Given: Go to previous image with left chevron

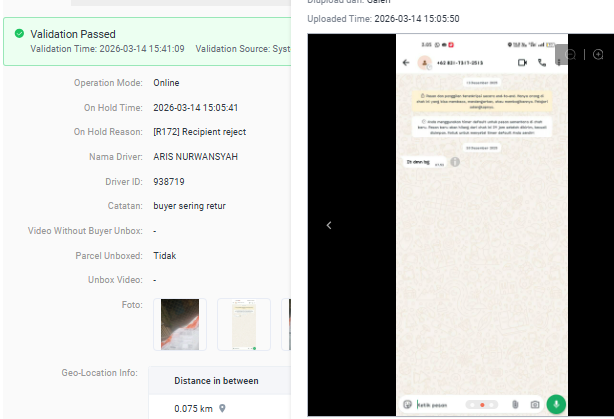Looking at the screenshot, I should point(329,225).
